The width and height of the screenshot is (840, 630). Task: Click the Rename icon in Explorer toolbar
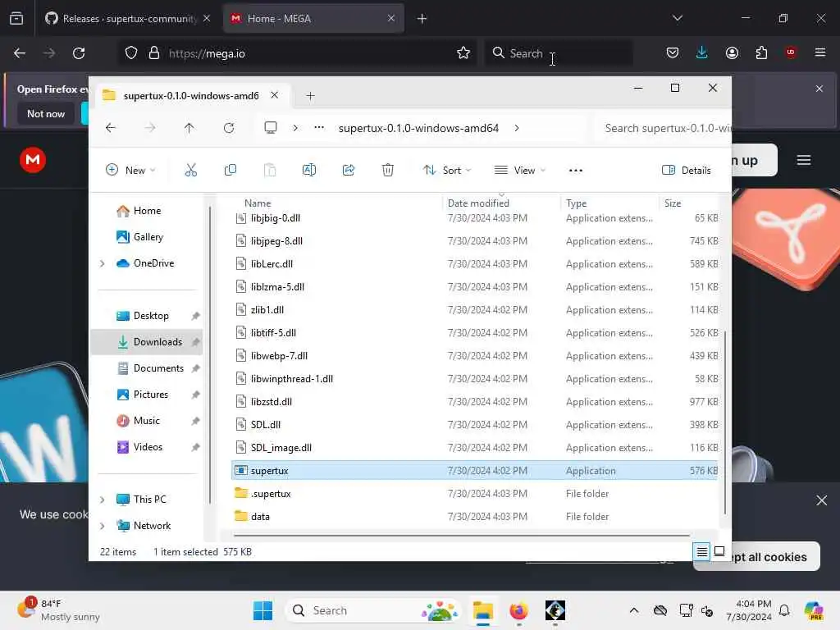[309, 171]
